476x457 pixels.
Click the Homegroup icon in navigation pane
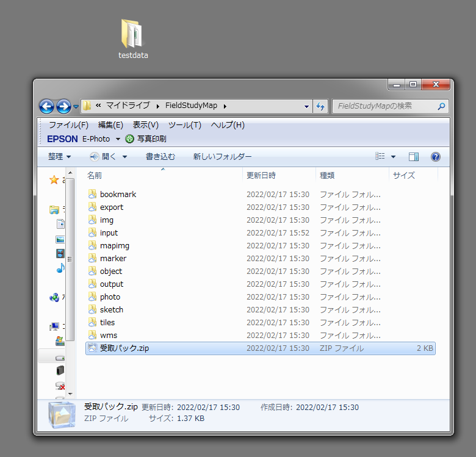(54, 297)
